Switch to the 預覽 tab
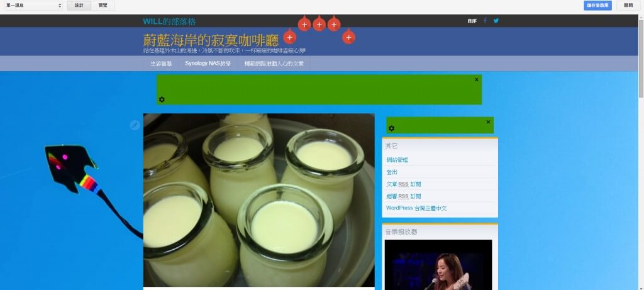This screenshot has height=290, width=644. pyautogui.click(x=103, y=5)
